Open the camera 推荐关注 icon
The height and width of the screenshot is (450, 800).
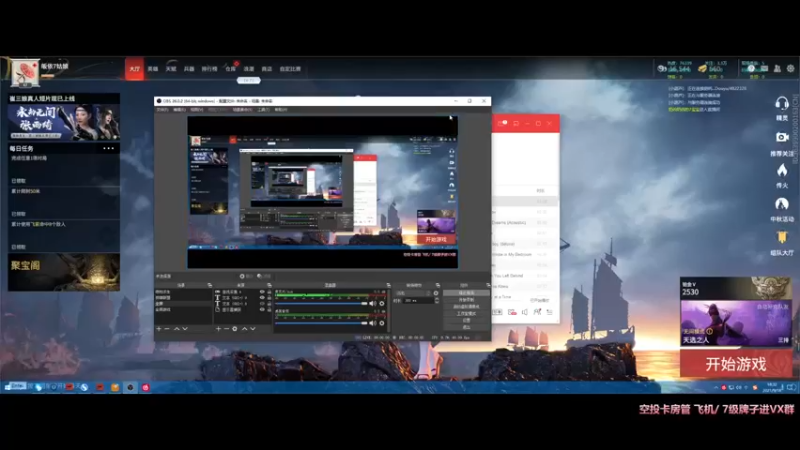782,137
